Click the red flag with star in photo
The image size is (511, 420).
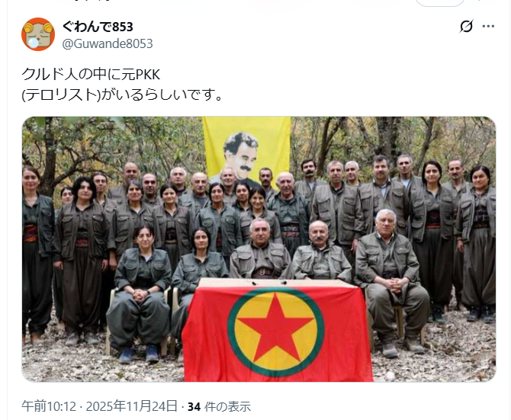[277, 331]
